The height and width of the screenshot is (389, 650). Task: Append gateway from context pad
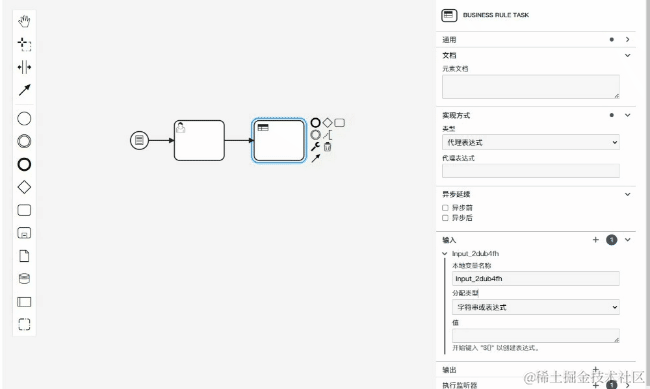[x=327, y=123]
